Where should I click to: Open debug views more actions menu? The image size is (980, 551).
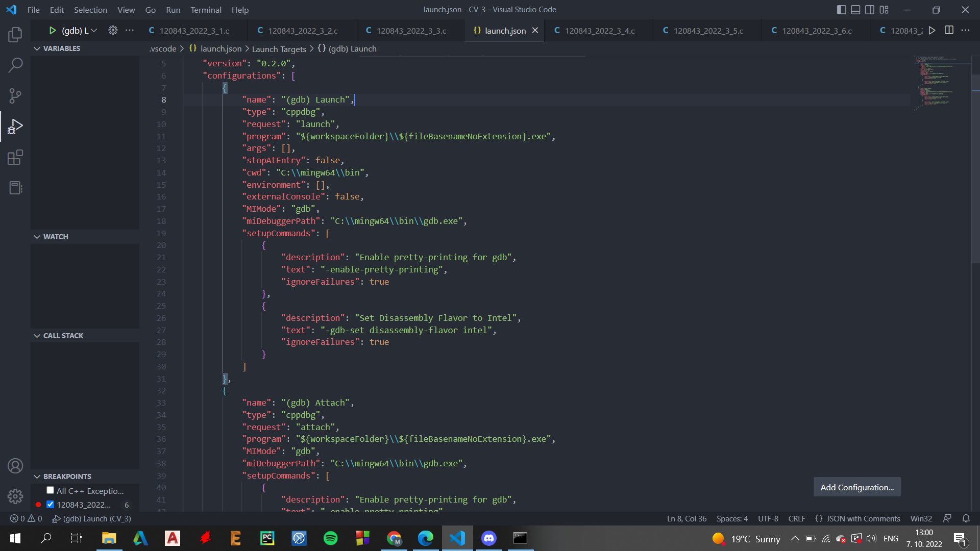coord(130,31)
